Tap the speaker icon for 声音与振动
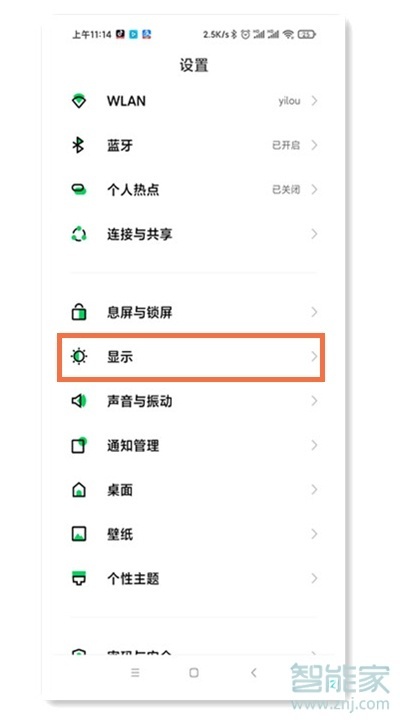 click(79, 401)
